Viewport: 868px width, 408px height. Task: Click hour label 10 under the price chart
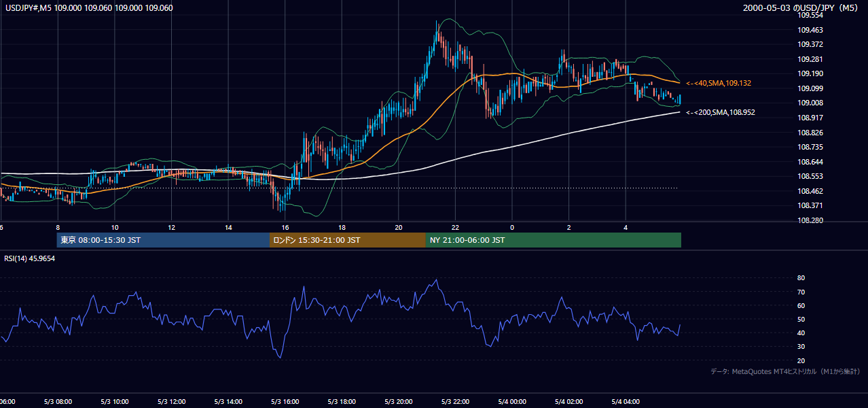click(x=115, y=228)
